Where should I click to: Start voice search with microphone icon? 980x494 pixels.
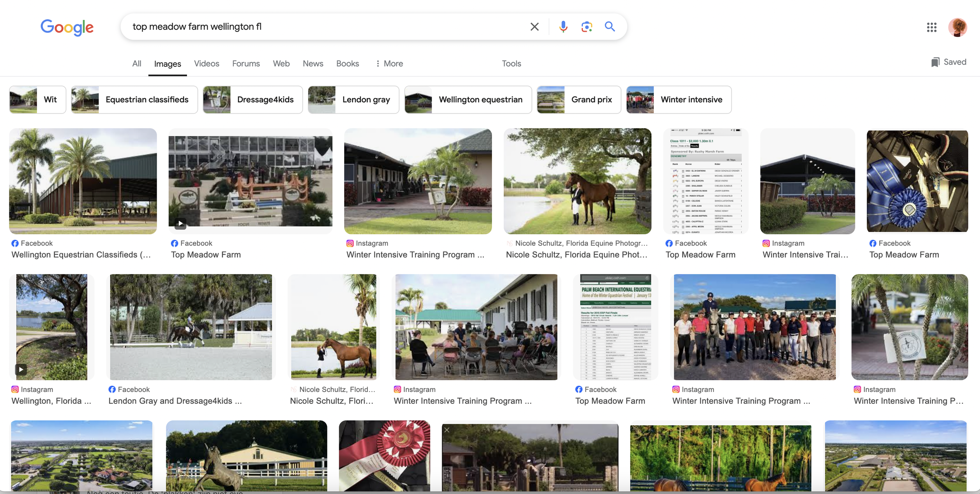tap(563, 27)
